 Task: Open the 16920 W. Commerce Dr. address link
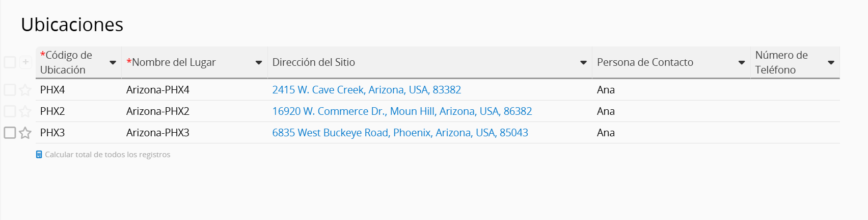coord(402,111)
